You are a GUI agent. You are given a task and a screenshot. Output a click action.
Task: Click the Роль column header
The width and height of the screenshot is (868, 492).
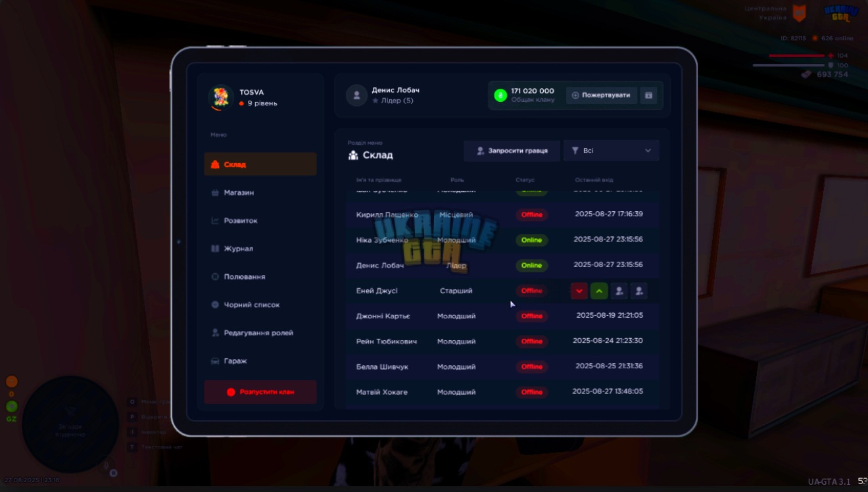click(x=457, y=180)
